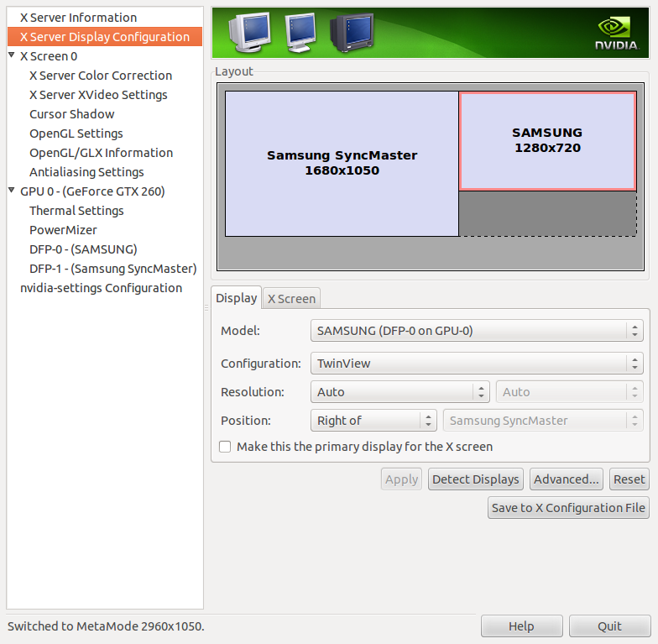Image resolution: width=658 pixels, height=644 pixels.
Task: Open DFP-0 - (SAMSUNG) page
Action: point(83,249)
